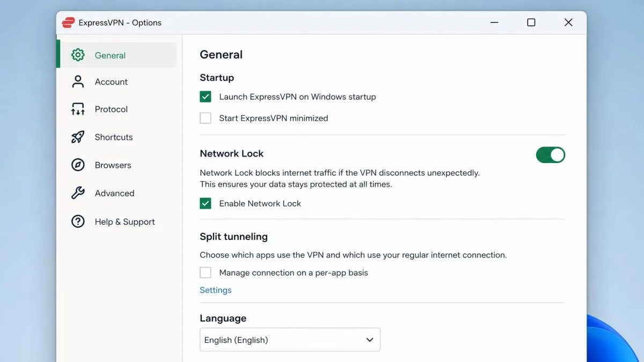This screenshot has height=362, width=644.
Task: Click the Browsers compass icon
Action: point(78,165)
